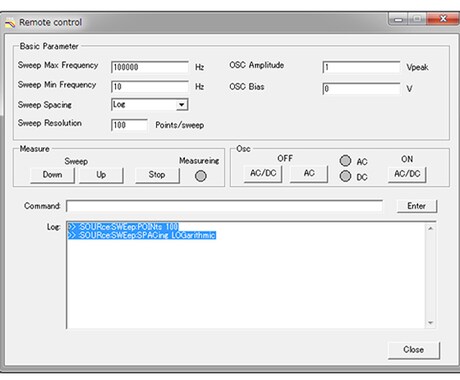
Task: Click the AC indicator lamp
Action: (345, 161)
